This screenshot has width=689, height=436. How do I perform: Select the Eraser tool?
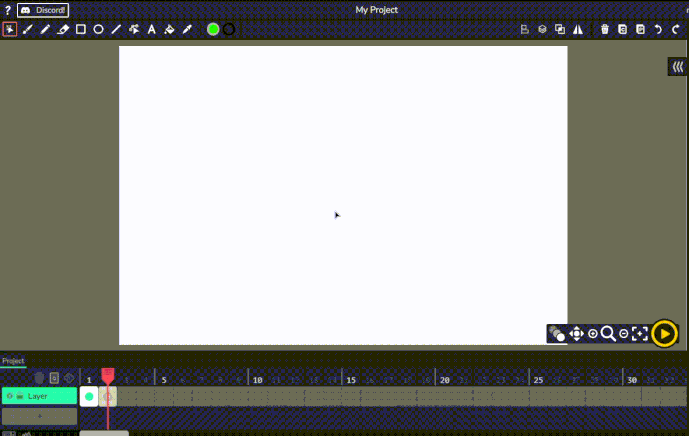(x=63, y=29)
